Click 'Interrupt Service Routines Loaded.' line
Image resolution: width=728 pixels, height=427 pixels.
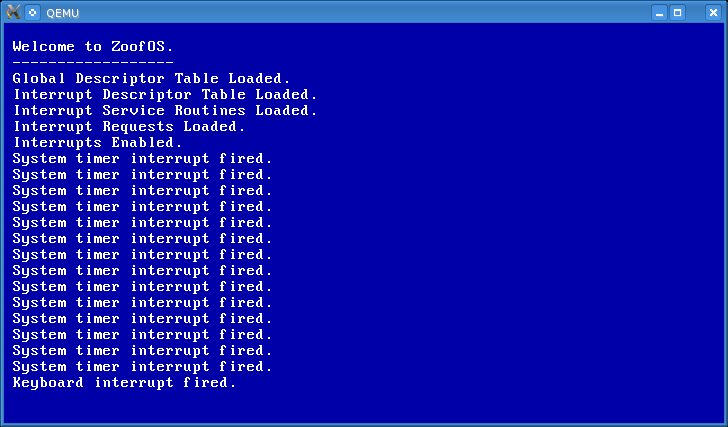(x=165, y=110)
